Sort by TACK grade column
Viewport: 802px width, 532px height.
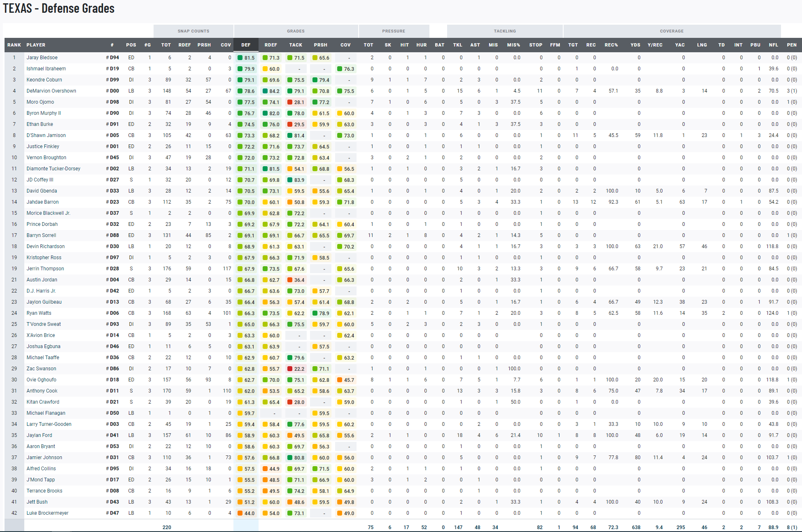(x=296, y=45)
